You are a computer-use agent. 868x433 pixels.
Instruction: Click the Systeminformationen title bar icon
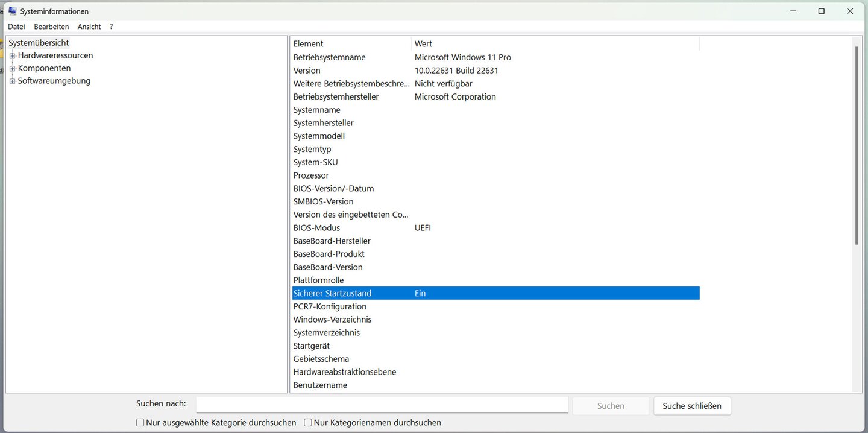click(11, 11)
